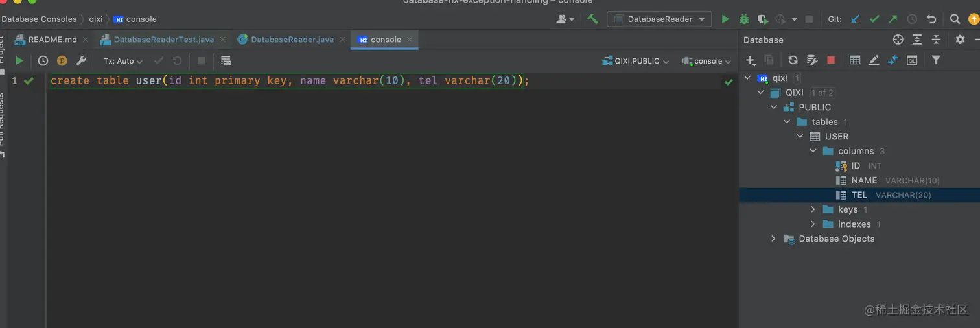
Task: Open data source properties icon
Action: pos(811,60)
